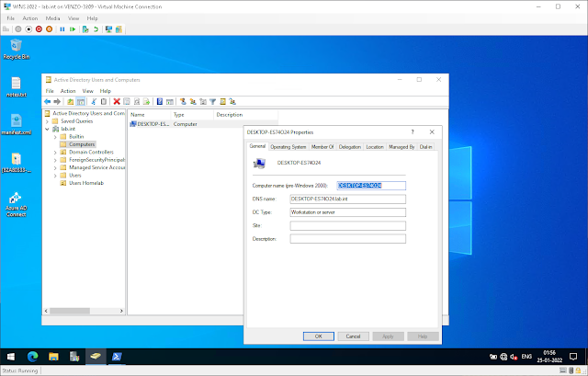Open the Managed By tab
The width and height of the screenshot is (588, 376).
(x=401, y=147)
